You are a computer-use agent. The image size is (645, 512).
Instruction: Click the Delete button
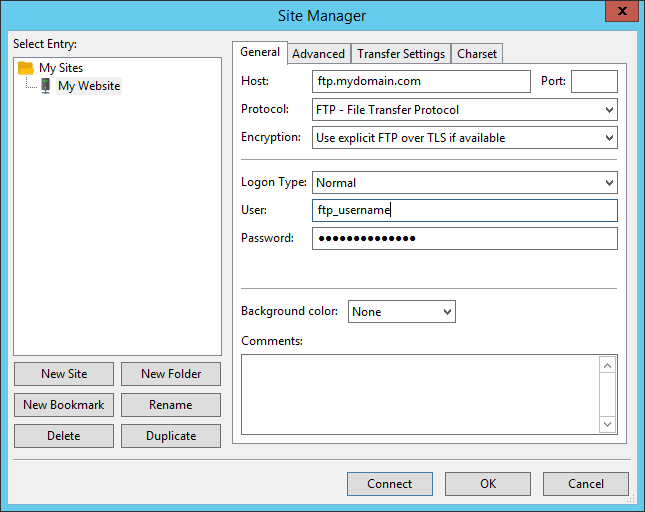(64, 436)
